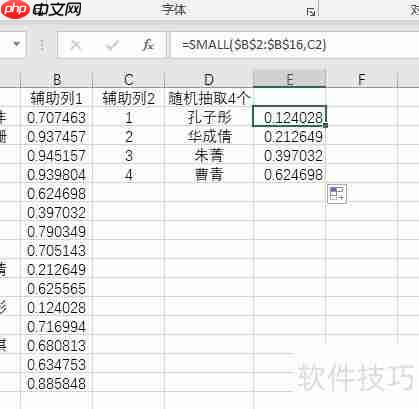Select column C header

(x=129, y=79)
